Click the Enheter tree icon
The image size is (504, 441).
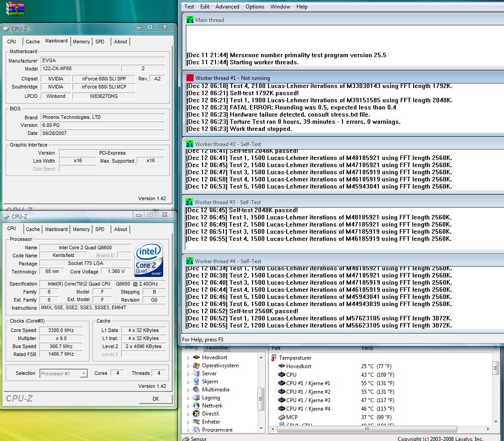[x=196, y=422]
